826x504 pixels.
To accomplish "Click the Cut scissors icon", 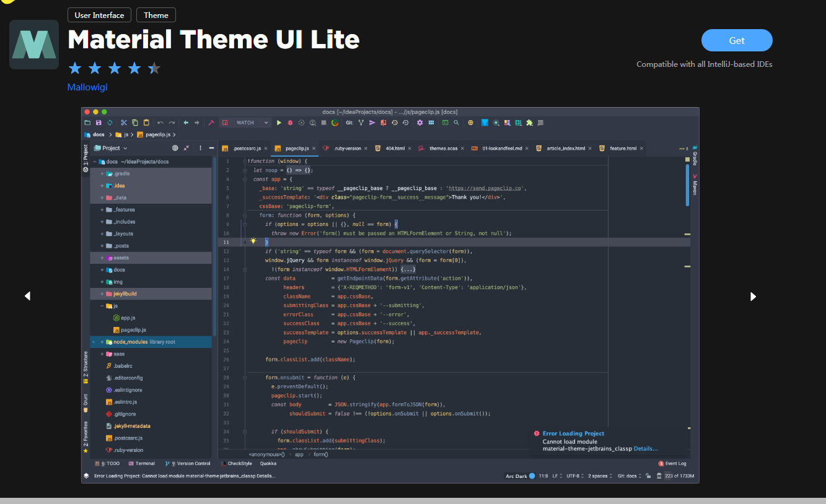I will tap(124, 123).
